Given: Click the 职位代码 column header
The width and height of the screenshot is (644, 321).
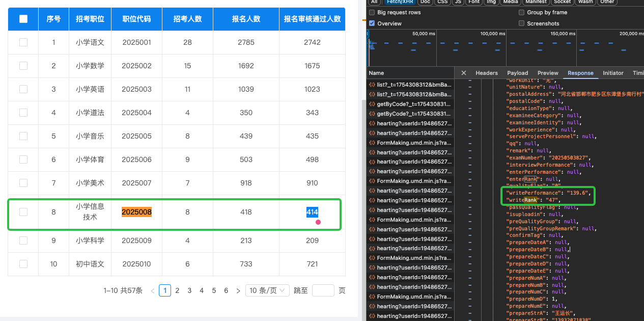Looking at the screenshot, I should click(x=136, y=19).
